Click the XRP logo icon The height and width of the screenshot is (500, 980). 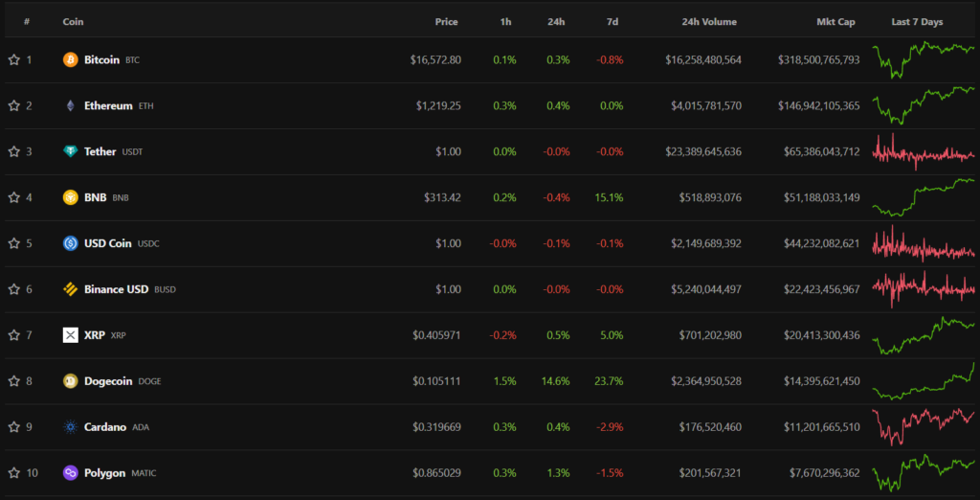click(71, 335)
